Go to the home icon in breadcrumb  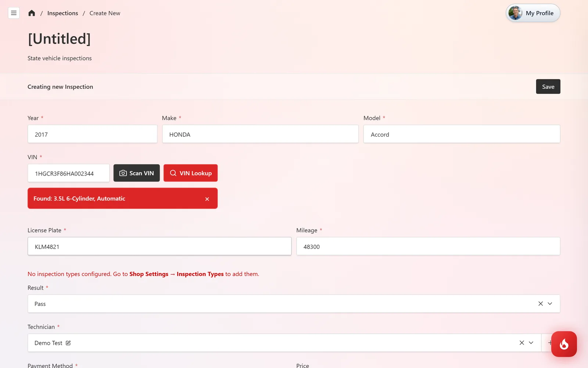pyautogui.click(x=32, y=13)
